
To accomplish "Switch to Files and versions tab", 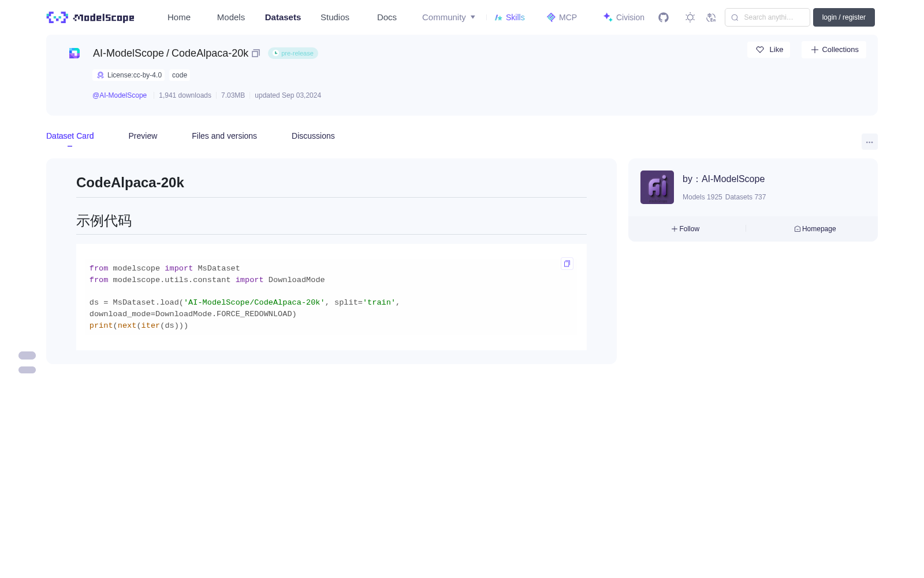I will point(224,136).
